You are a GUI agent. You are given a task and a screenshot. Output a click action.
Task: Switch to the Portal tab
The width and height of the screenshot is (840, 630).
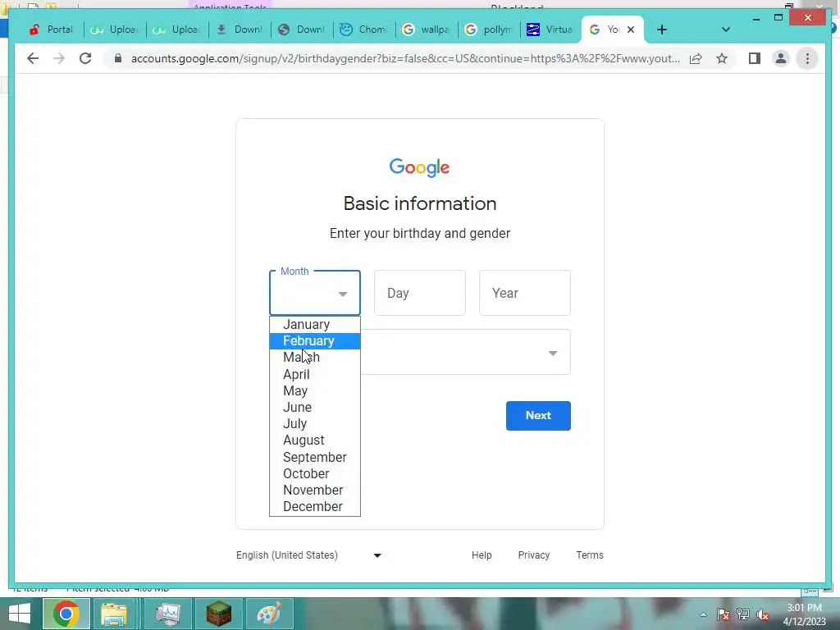[52, 30]
